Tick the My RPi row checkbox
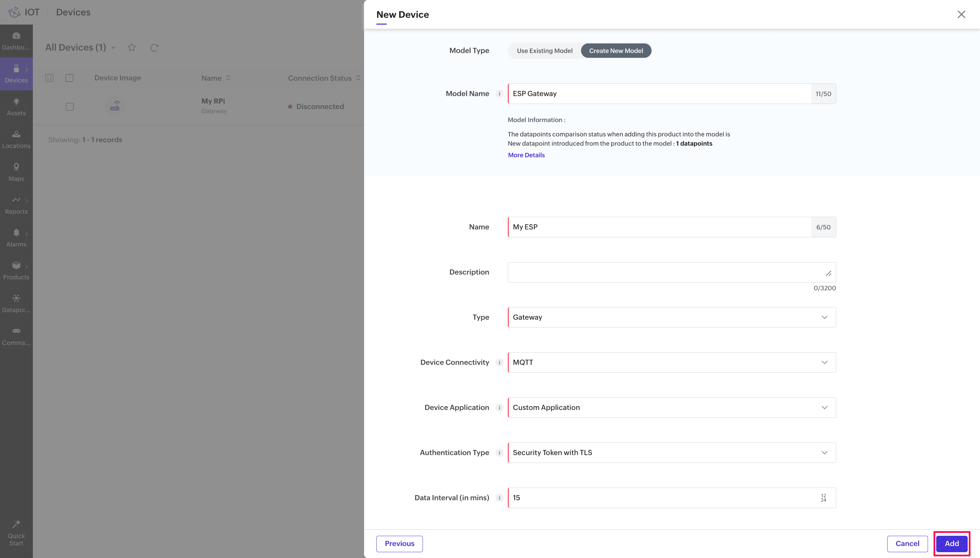980x558 pixels. point(69,107)
